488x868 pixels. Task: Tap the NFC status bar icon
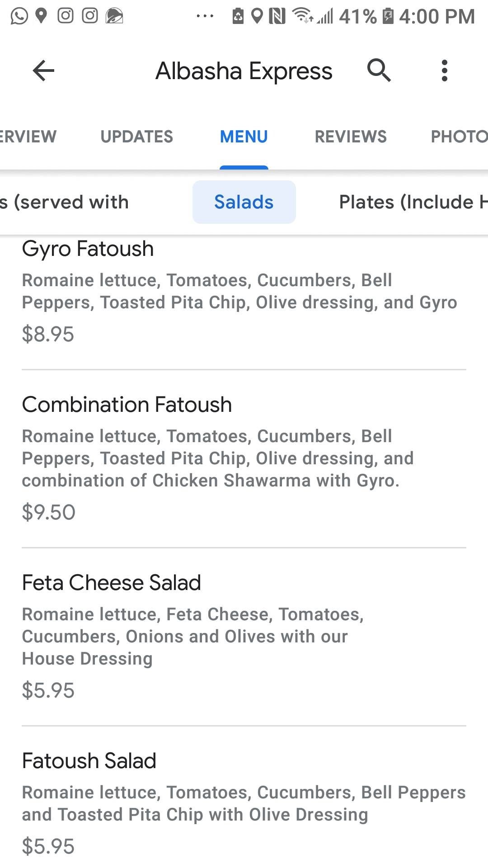277,16
